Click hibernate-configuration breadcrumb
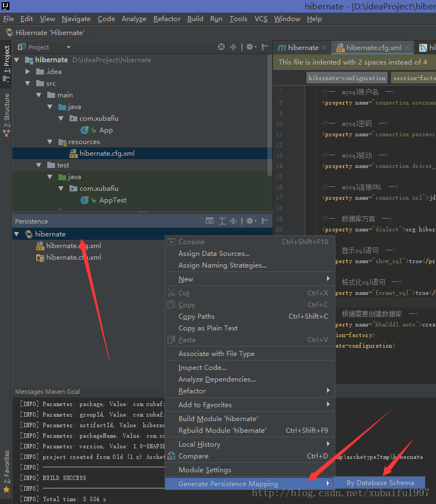The height and width of the screenshot is (504, 436). click(346, 78)
